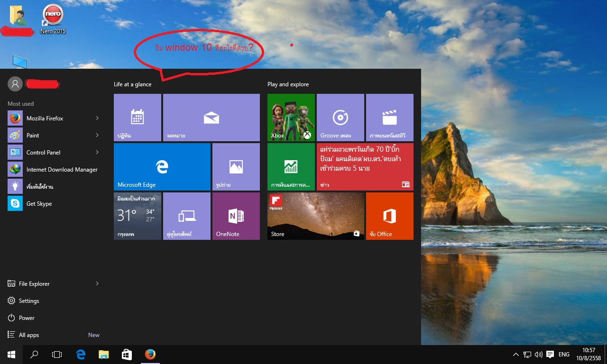Select All apps in Start menu
Image resolution: width=607 pixels, height=364 pixels.
coord(28,335)
